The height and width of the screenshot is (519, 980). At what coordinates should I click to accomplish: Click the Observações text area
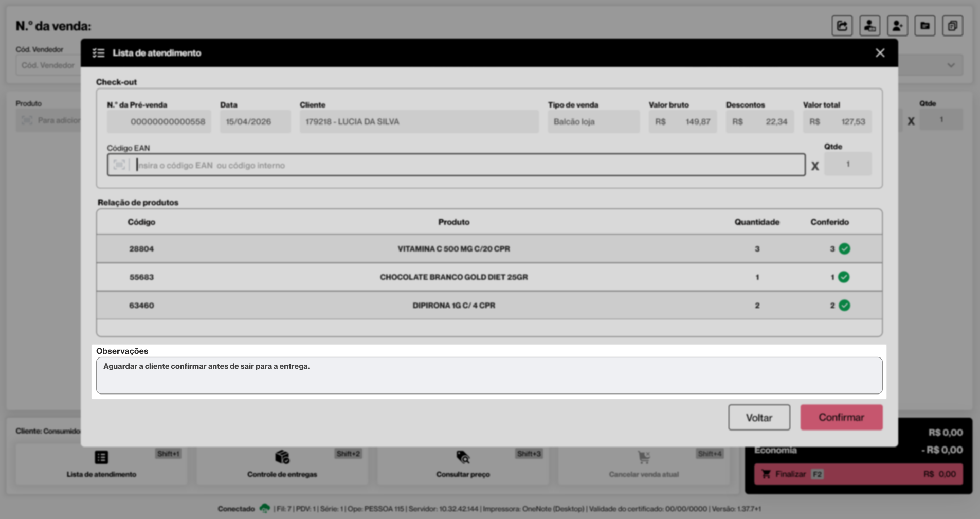pos(489,375)
